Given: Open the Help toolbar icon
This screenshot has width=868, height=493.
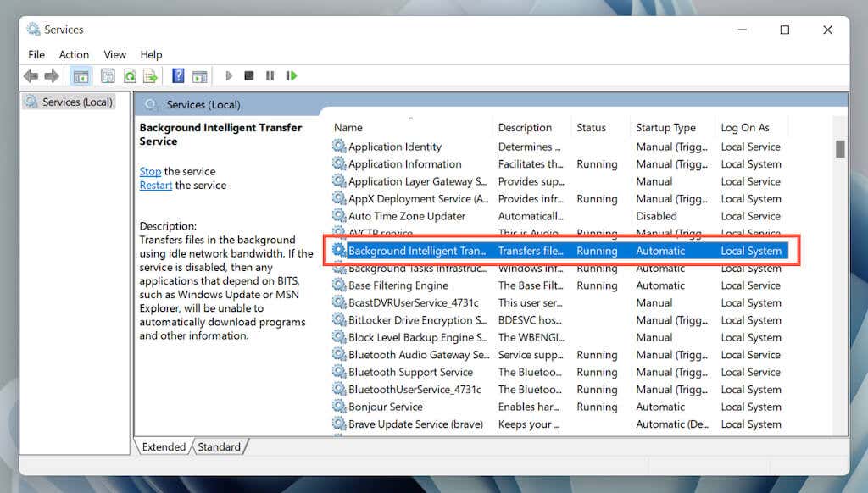Looking at the screenshot, I should click(x=178, y=75).
